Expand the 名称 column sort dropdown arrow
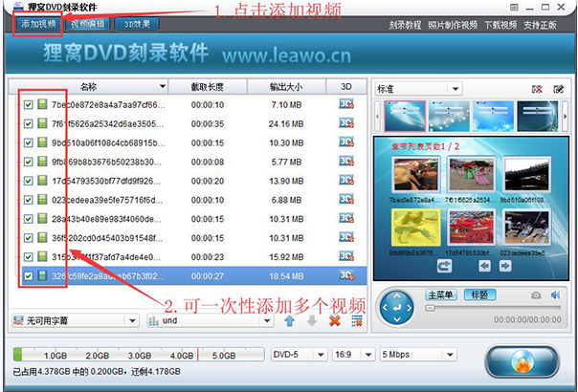The image size is (578, 392). 162,87
